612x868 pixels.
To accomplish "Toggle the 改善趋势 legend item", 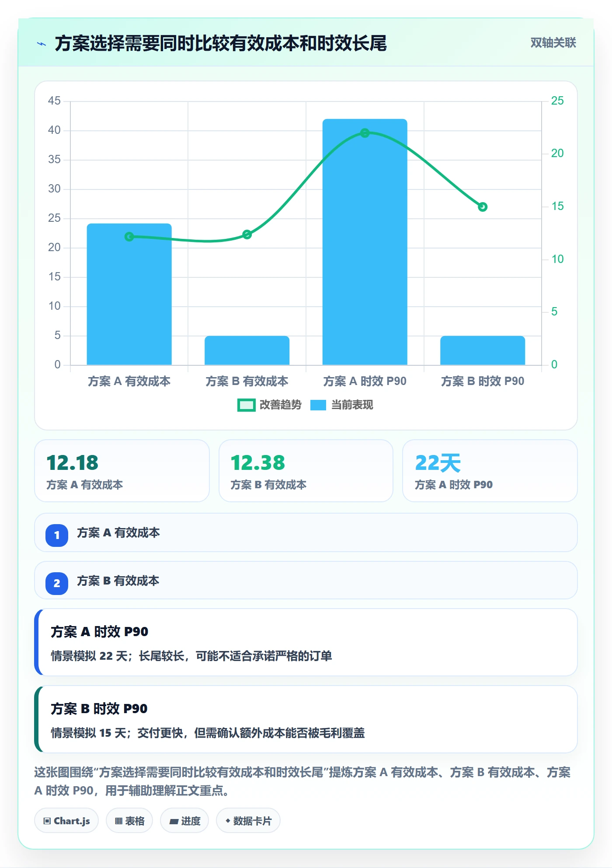I will (269, 405).
